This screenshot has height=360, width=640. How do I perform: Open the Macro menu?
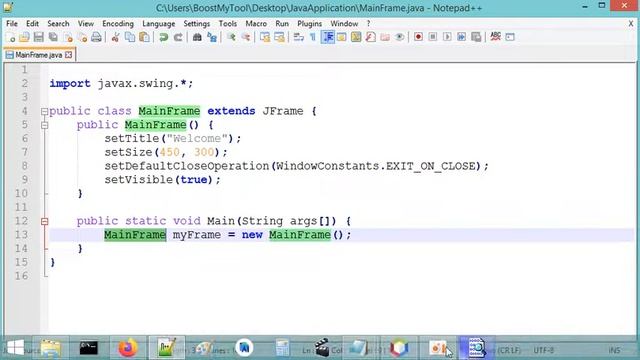(x=256, y=24)
